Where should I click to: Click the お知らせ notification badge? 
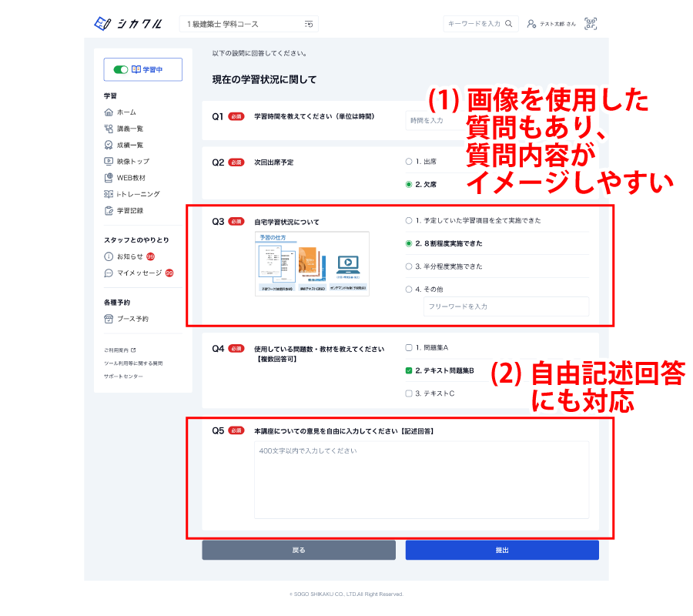150,256
